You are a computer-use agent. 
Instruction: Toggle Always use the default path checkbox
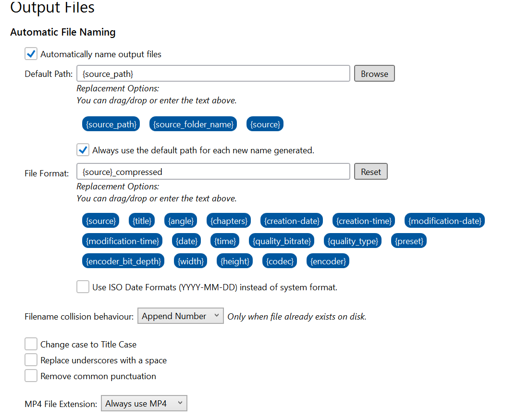(x=83, y=150)
